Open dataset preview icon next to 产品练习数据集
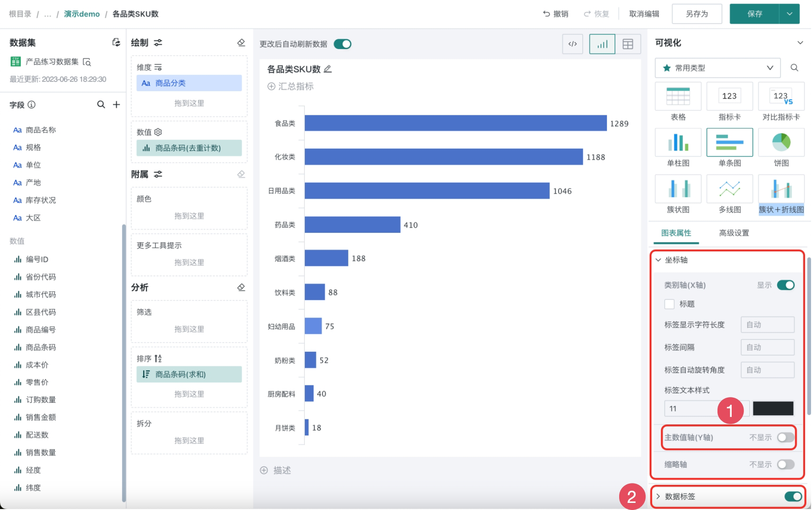 tap(87, 62)
